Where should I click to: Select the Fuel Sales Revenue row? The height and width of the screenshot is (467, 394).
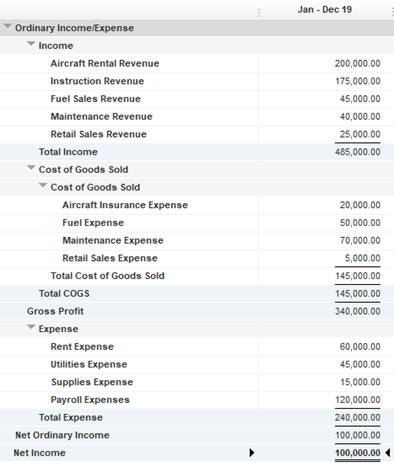[x=197, y=99]
